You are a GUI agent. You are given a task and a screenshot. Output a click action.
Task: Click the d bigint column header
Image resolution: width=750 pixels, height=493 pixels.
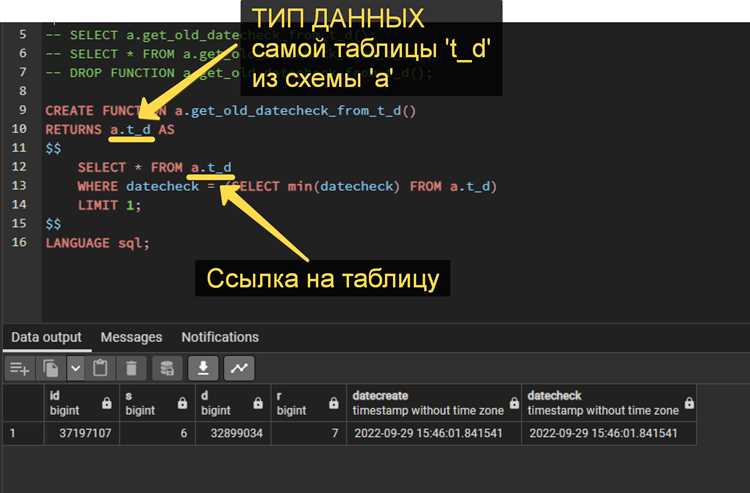[x=232, y=403]
